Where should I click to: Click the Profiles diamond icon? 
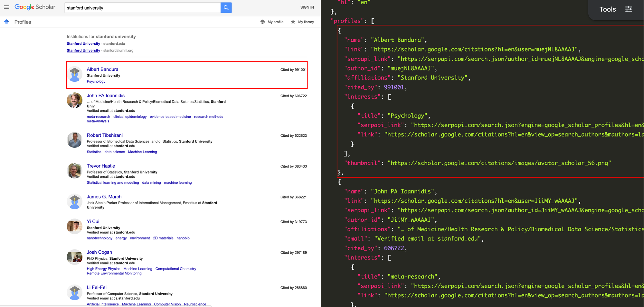coord(6,22)
